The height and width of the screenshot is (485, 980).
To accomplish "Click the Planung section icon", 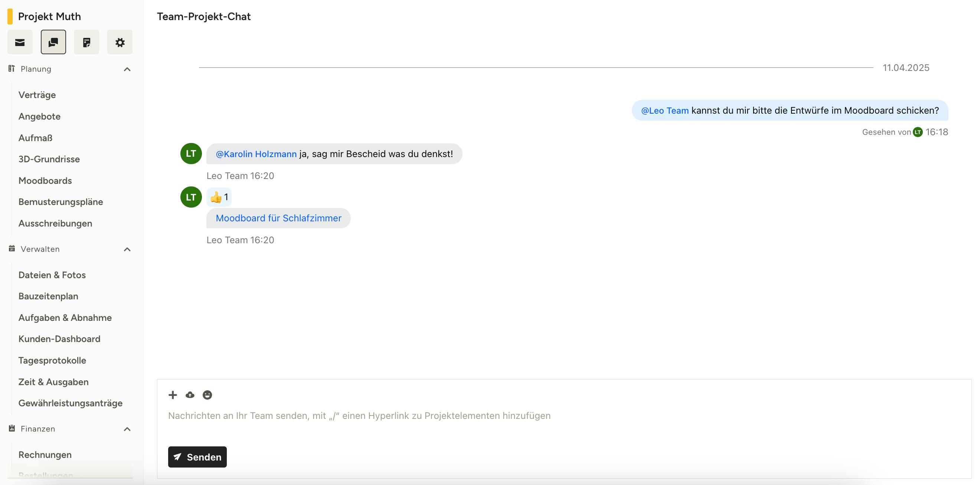I will 12,69.
